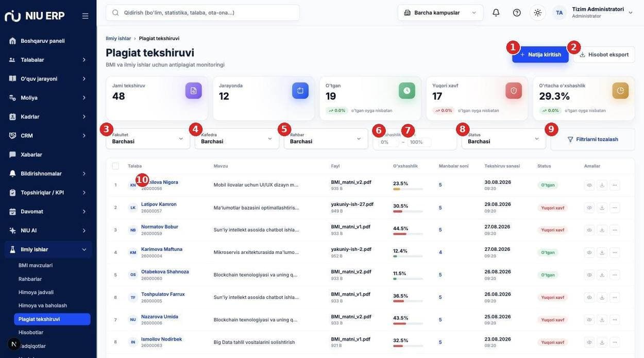This screenshot has height=358, width=644.
Task: Download report for Ismoilov Nodirbek row
Action: coord(602,342)
